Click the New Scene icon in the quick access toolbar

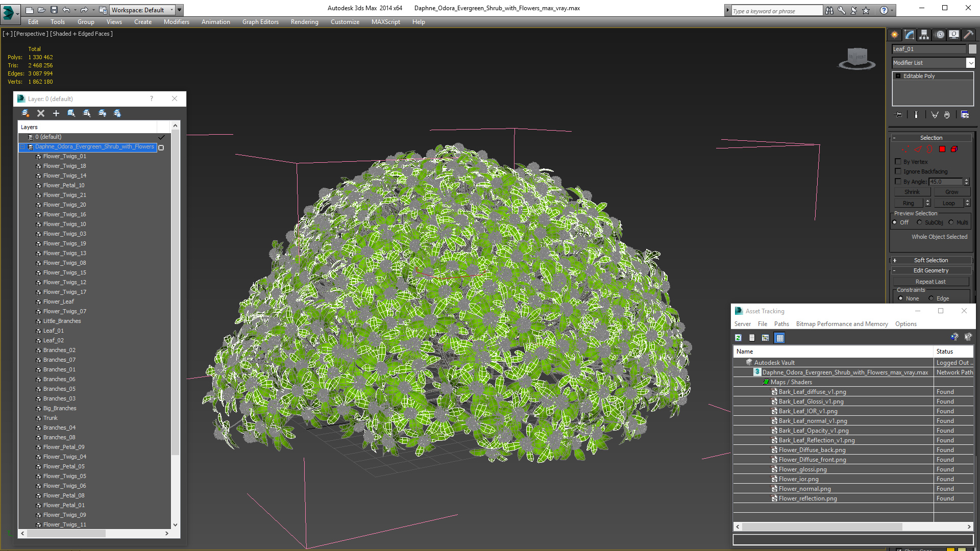(x=30, y=10)
